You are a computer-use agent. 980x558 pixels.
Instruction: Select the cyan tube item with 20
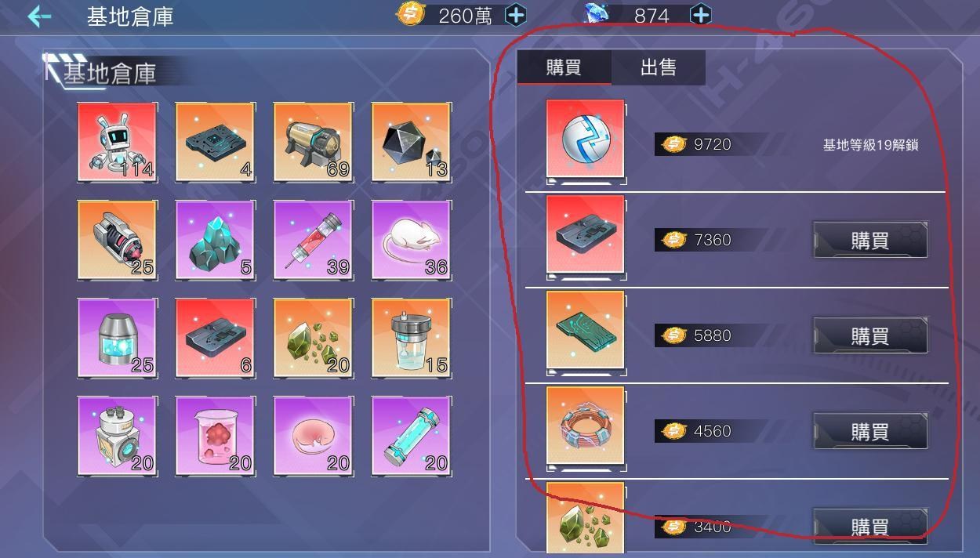411,436
